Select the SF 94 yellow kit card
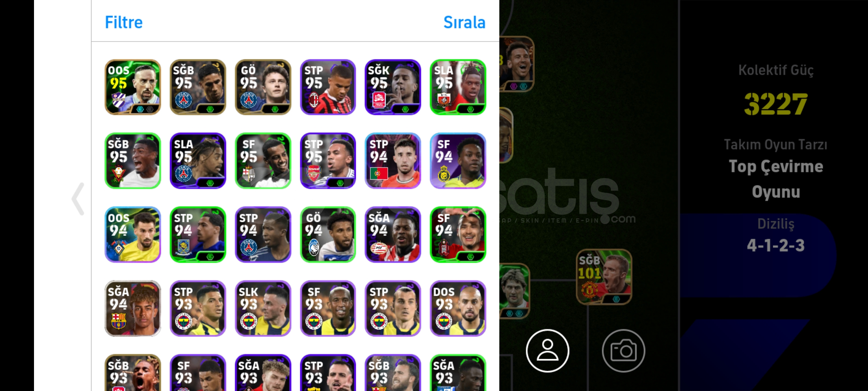The height and width of the screenshot is (391, 868). [x=458, y=161]
